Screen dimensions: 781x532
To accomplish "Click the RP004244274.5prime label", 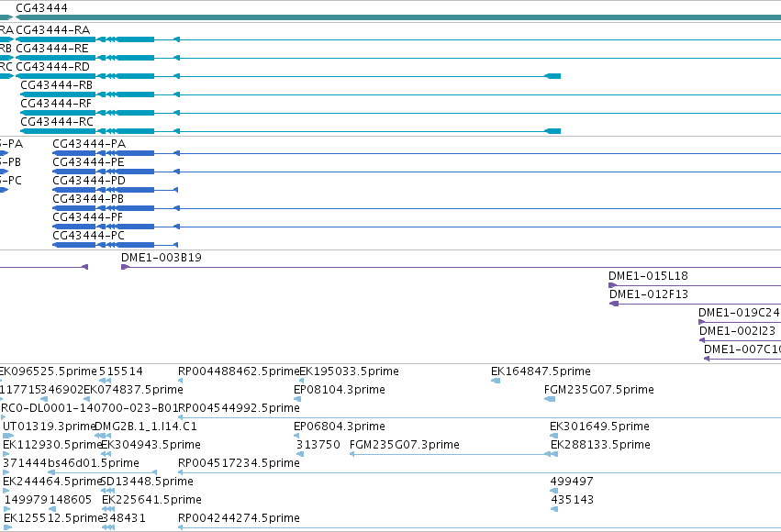I will coord(240,518).
